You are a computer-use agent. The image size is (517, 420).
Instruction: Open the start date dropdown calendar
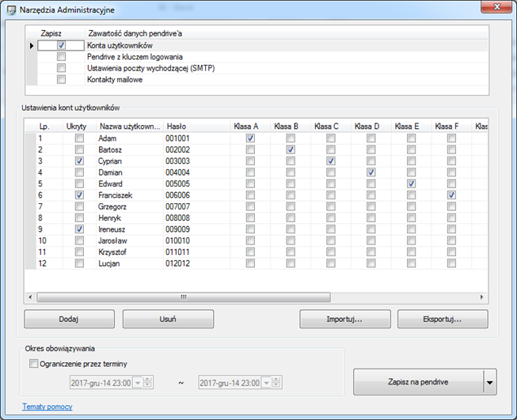[x=138, y=383]
